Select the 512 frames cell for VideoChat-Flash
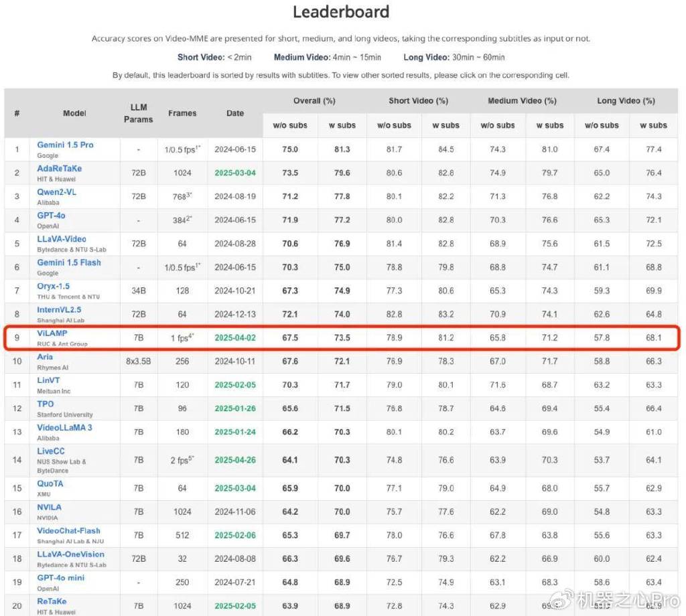 [182, 536]
